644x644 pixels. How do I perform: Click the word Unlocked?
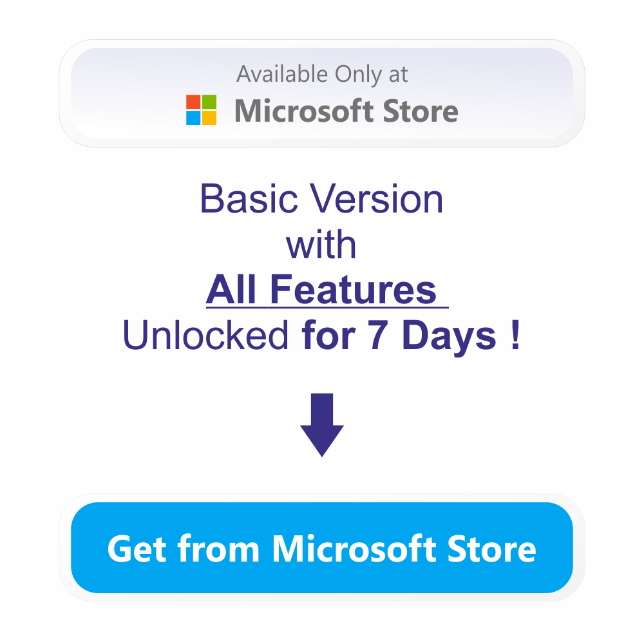(x=205, y=335)
